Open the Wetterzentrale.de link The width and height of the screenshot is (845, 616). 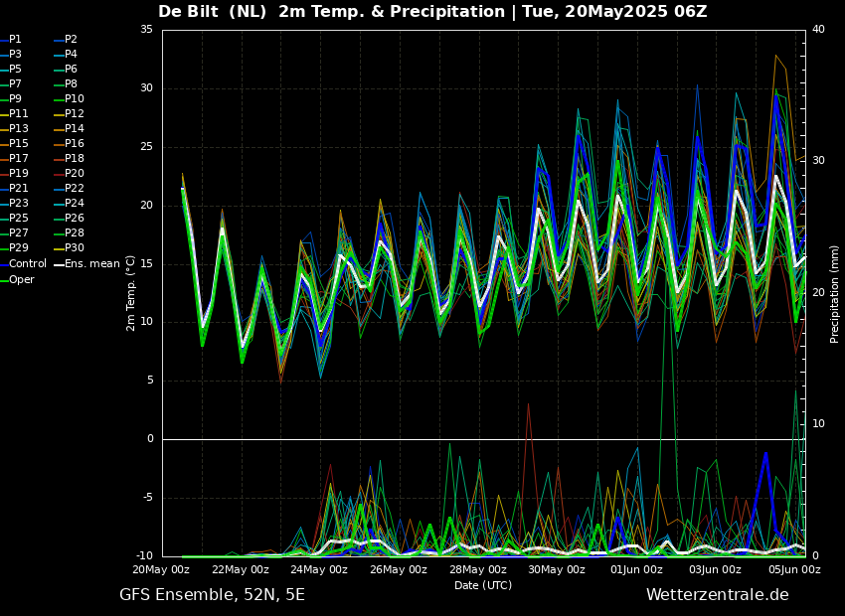717,595
